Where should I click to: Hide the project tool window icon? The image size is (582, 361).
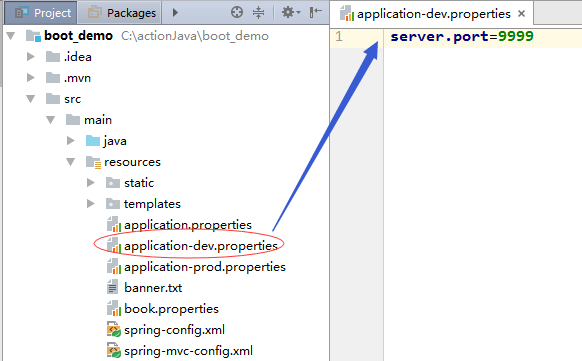pyautogui.click(x=315, y=13)
